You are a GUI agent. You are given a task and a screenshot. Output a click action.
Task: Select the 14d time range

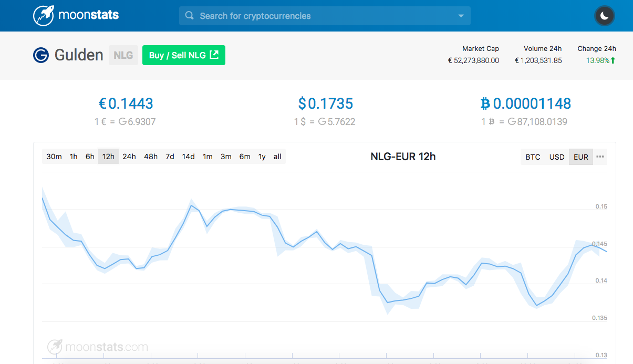click(188, 157)
